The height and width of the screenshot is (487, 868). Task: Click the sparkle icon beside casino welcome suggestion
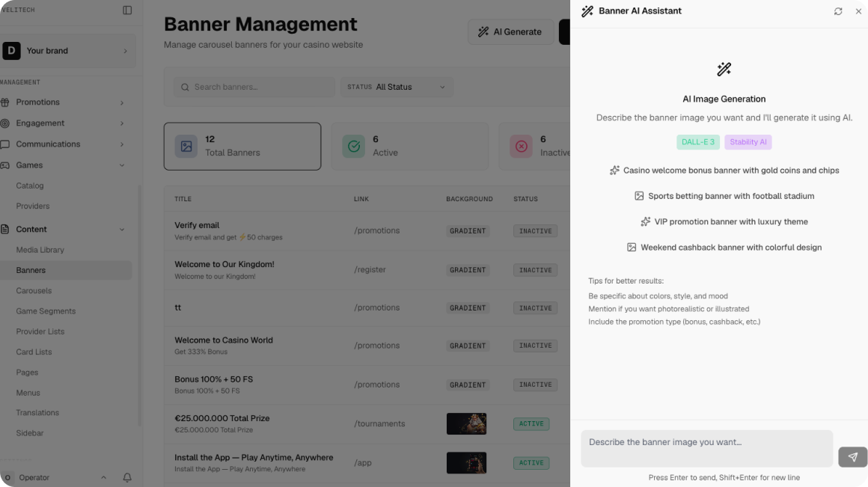click(614, 171)
